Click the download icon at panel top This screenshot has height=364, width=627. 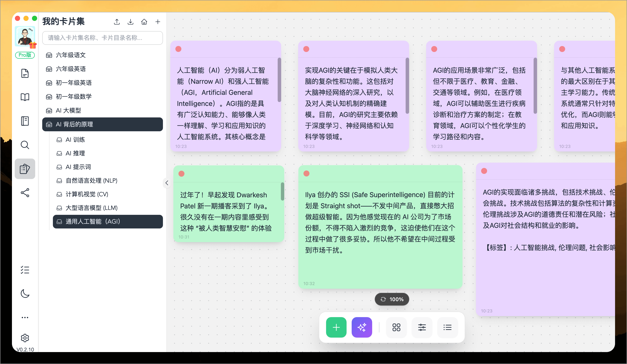pyautogui.click(x=130, y=22)
